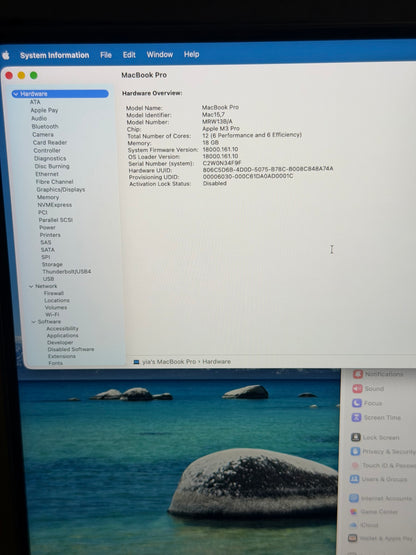Select Fibre Channel in the sidebar
The image size is (416, 555).
(x=55, y=182)
